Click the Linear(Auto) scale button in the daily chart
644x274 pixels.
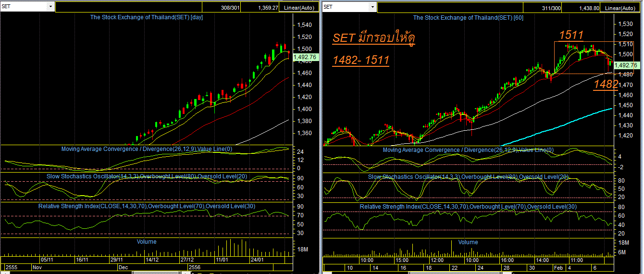coord(298,8)
